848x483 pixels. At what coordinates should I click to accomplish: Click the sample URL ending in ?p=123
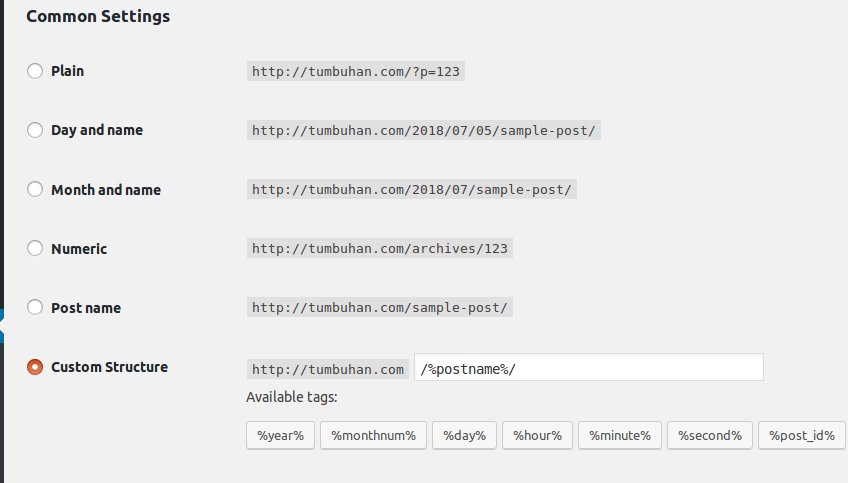tap(357, 72)
